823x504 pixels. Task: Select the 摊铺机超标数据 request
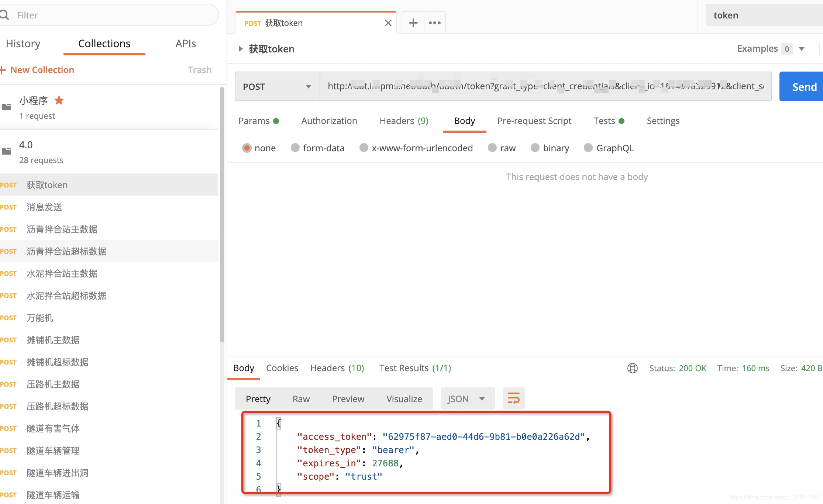109,362
